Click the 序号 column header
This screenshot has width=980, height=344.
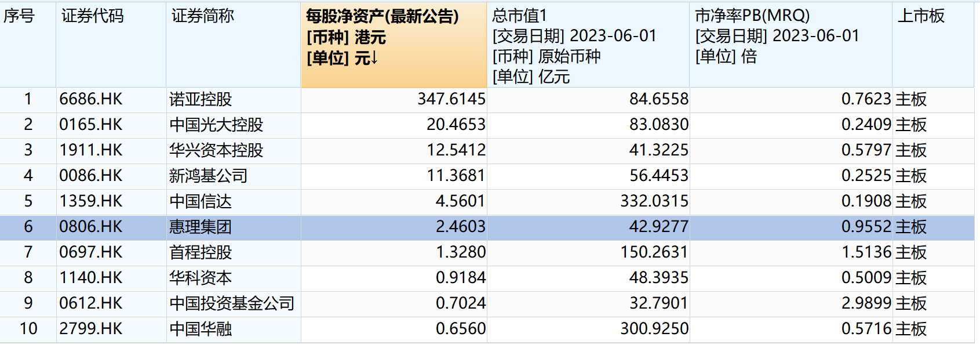(28, 45)
